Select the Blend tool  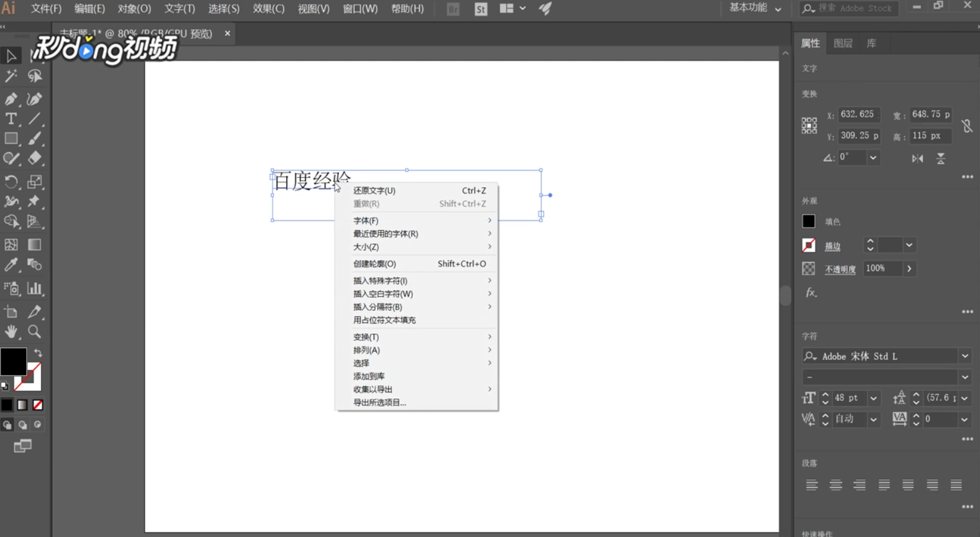[x=35, y=265]
